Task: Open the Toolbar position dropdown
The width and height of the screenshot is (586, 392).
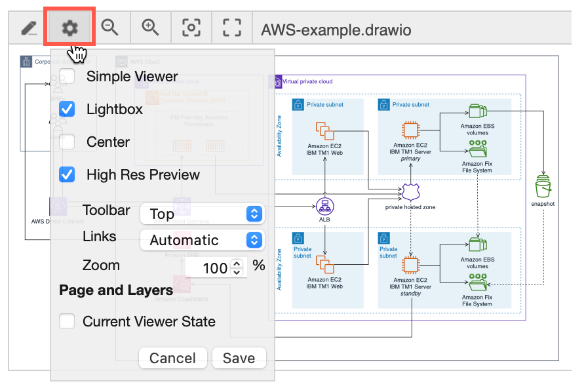Action: click(x=202, y=214)
